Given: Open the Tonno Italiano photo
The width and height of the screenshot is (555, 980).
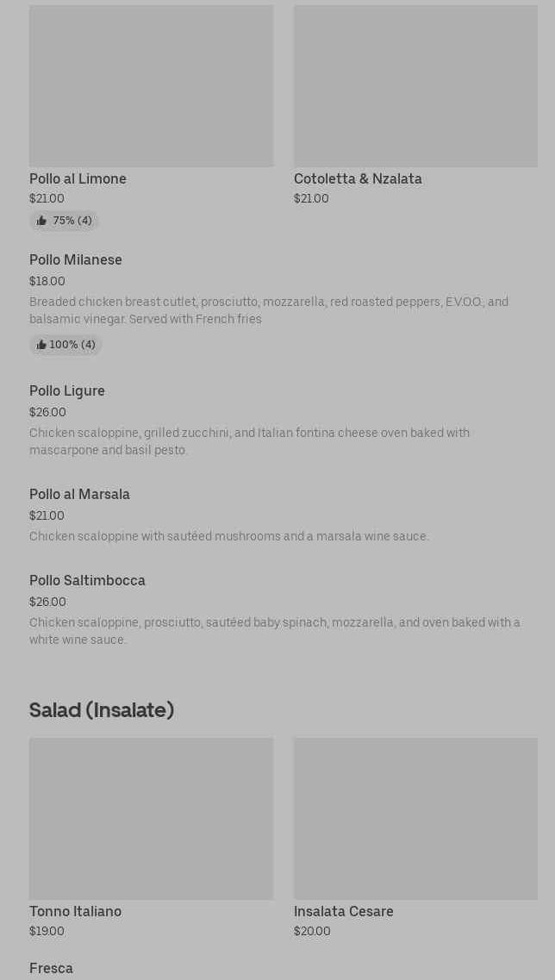Looking at the screenshot, I should (151, 818).
